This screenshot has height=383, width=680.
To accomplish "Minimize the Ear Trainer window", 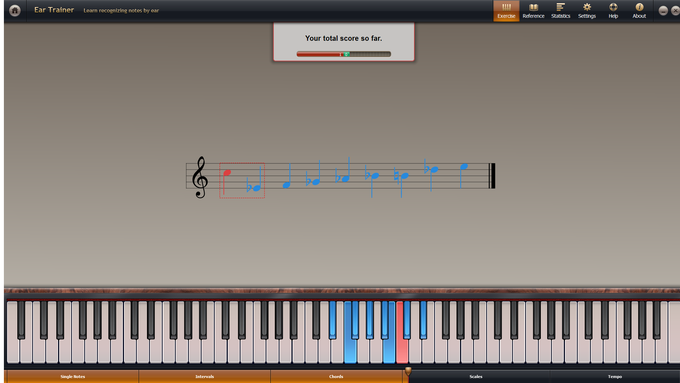I will pyautogui.click(x=663, y=11).
